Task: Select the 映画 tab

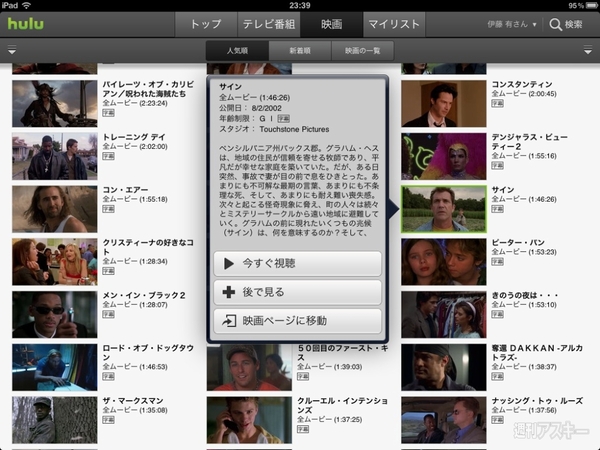Action: click(x=331, y=24)
